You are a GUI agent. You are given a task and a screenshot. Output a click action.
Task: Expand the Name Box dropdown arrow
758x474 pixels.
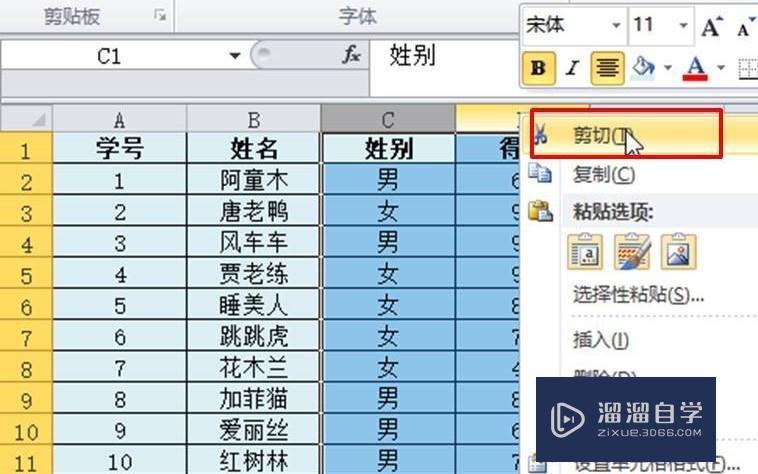pyautogui.click(x=235, y=57)
